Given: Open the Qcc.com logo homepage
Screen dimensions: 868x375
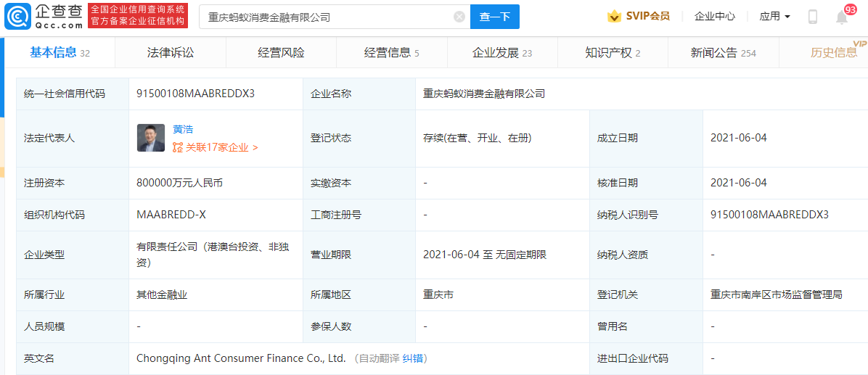Looking at the screenshot, I should [44, 16].
